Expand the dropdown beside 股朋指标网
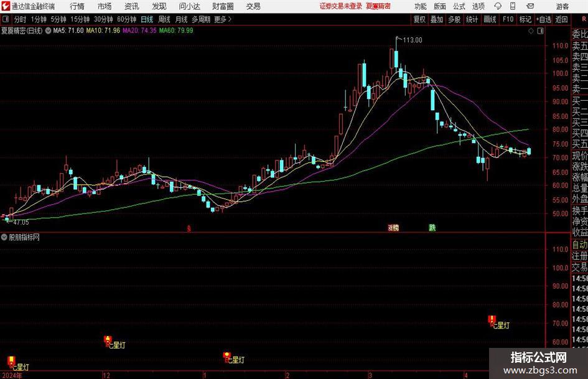 click(4, 237)
